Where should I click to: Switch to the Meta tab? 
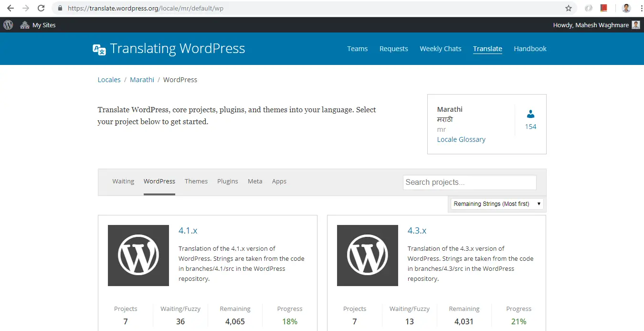(x=255, y=182)
